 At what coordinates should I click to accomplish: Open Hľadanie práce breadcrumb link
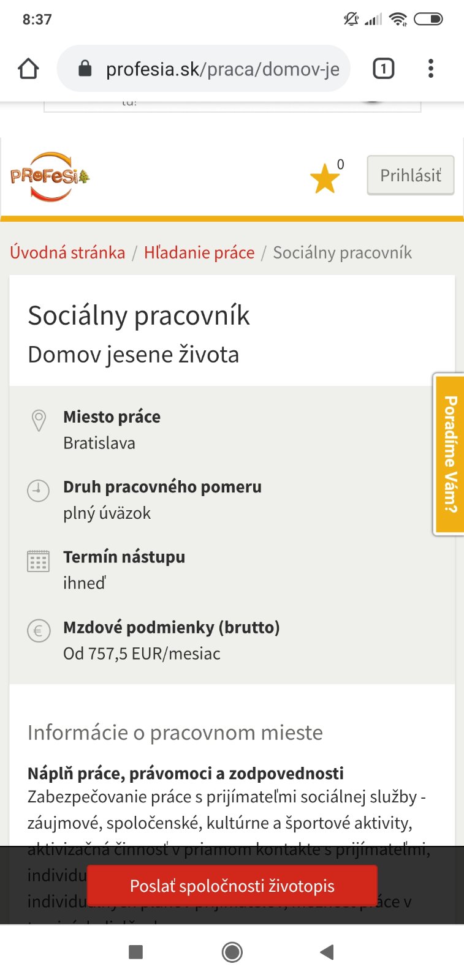(x=199, y=252)
